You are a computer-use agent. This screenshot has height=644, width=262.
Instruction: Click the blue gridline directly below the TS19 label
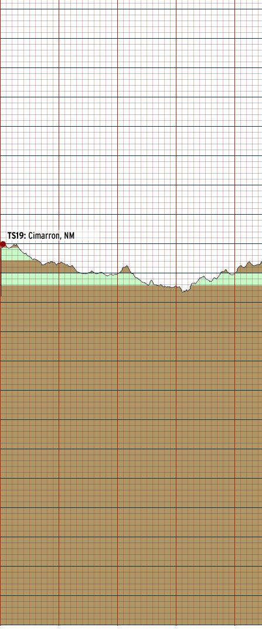click(131, 244)
